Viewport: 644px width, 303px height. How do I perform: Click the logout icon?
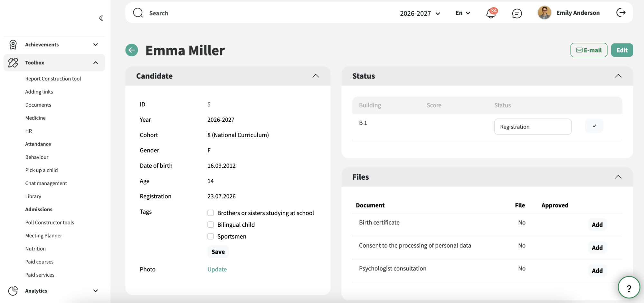click(621, 13)
